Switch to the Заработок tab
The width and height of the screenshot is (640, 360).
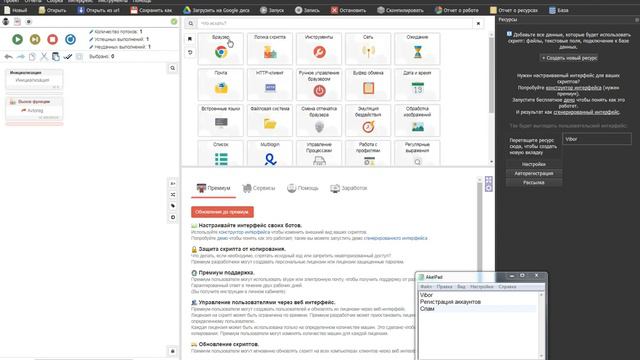tap(349, 188)
